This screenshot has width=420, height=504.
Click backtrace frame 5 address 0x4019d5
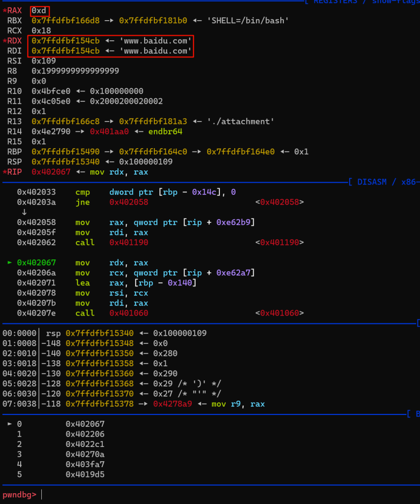point(85,475)
